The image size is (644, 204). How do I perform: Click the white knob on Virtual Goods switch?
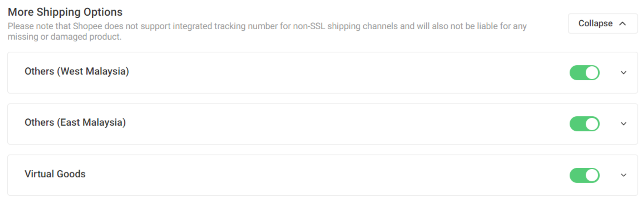[x=592, y=175]
